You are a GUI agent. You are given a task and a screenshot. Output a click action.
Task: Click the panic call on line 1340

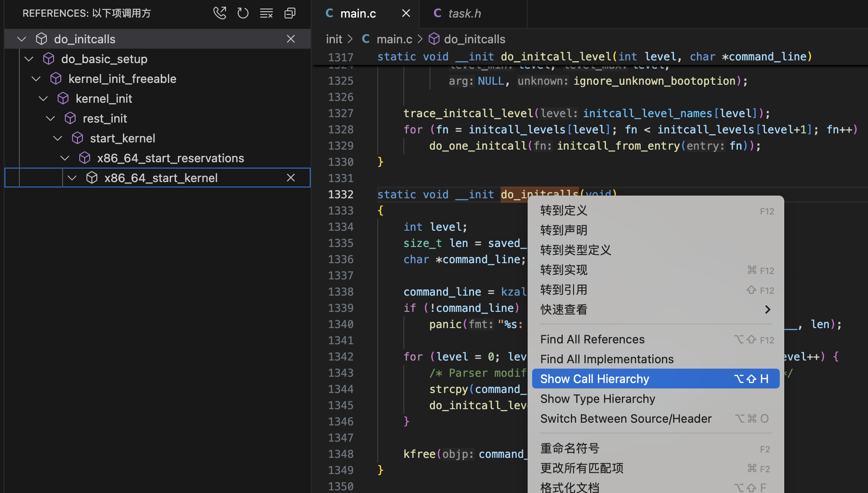click(x=445, y=324)
